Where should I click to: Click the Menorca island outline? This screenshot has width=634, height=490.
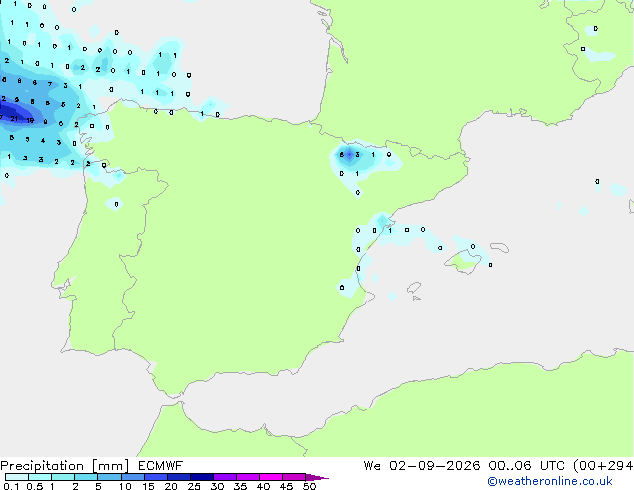499,247
